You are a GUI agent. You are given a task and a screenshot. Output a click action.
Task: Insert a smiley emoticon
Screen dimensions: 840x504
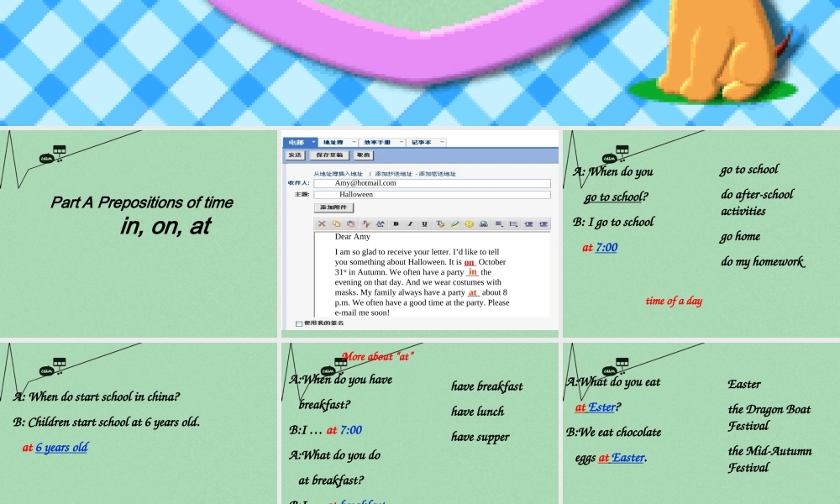click(469, 224)
